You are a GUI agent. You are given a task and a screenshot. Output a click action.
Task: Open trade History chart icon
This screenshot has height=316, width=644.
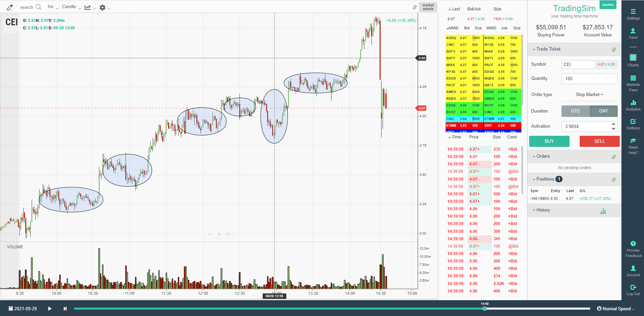pyautogui.click(x=603, y=211)
